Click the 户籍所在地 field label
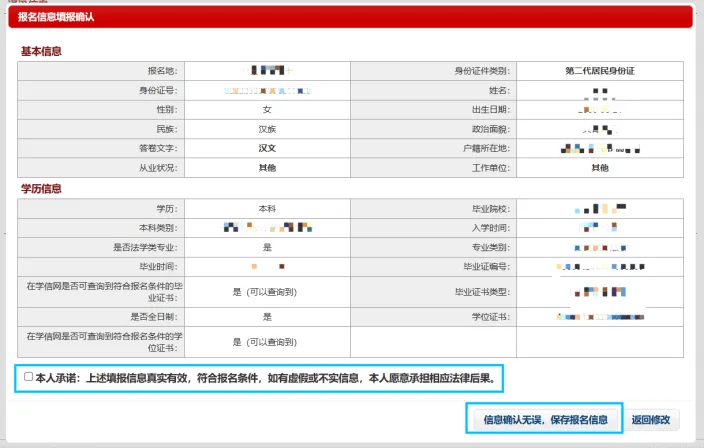 tap(484, 148)
